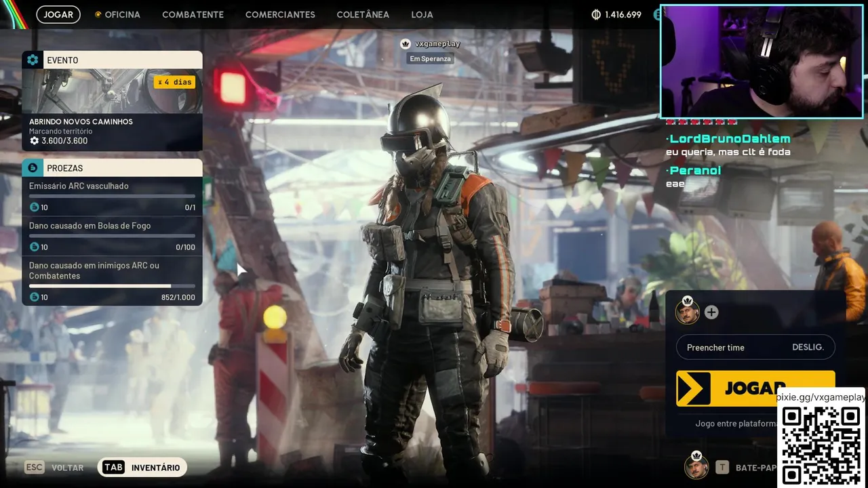Viewport: 868px width, 488px height.
Task: Click the 0/1 feat counter
Action: (x=190, y=207)
